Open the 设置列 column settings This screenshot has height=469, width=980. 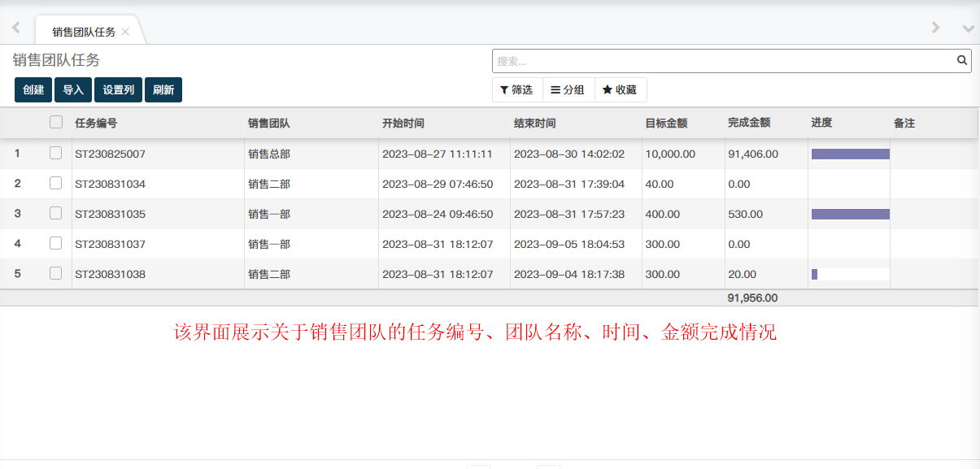pos(119,90)
